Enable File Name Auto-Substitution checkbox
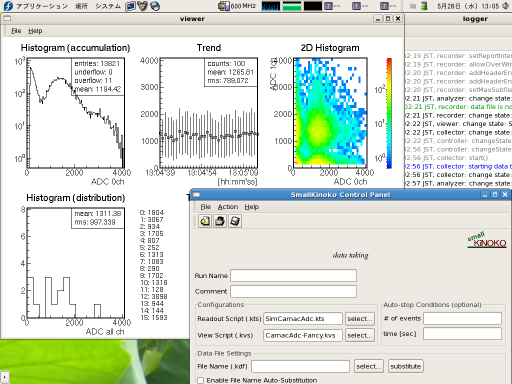512x384 pixels. (x=201, y=380)
